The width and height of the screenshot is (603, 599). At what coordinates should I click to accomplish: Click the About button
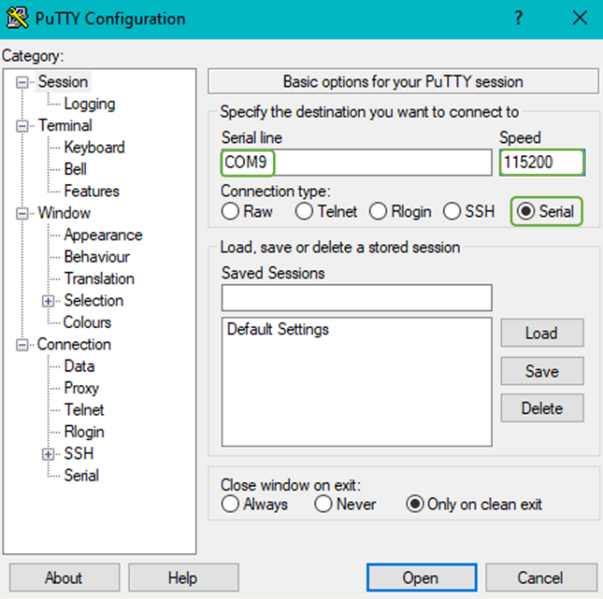click(x=64, y=577)
